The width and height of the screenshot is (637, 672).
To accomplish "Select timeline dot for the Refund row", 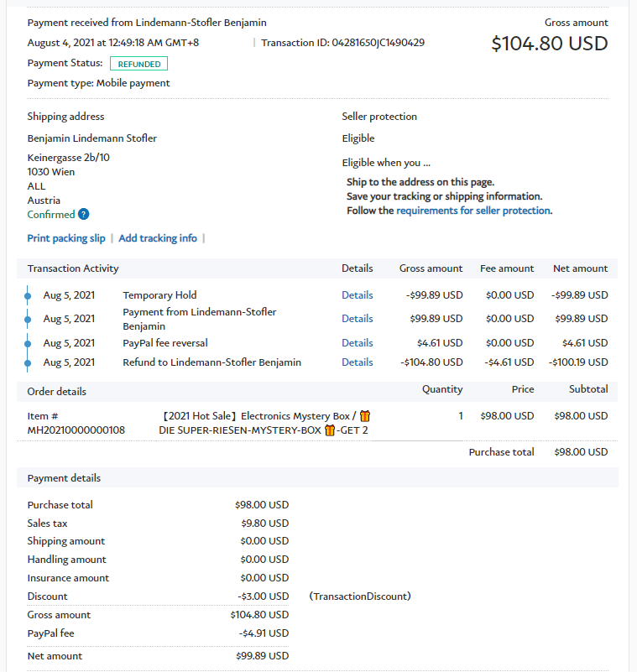I will tap(28, 362).
